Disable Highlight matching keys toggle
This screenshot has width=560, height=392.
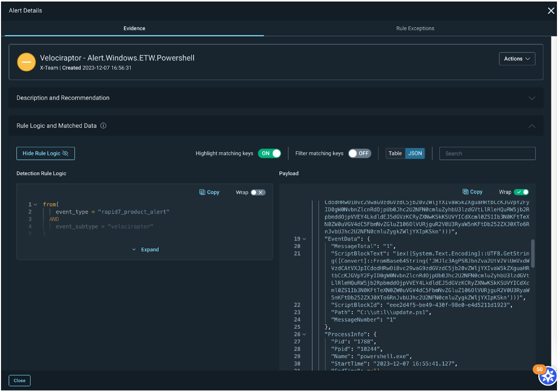pyautogui.click(x=269, y=154)
